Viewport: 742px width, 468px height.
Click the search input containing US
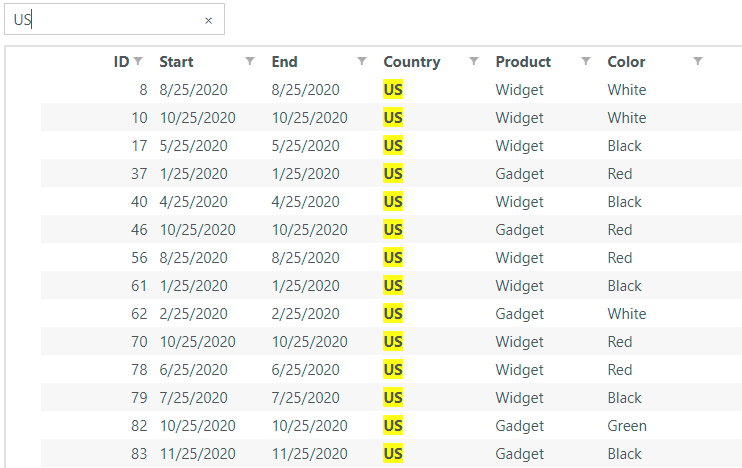point(105,20)
